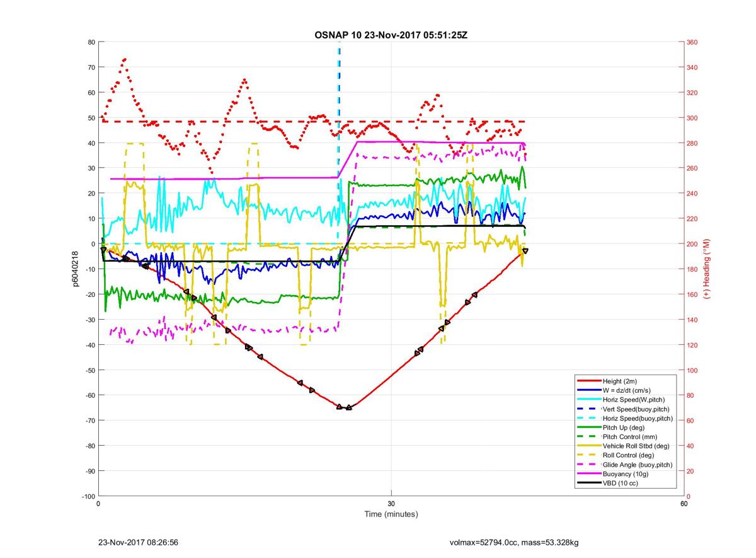Click the red Height line sample in legend
The height and width of the screenshot is (558, 756).
point(588,381)
